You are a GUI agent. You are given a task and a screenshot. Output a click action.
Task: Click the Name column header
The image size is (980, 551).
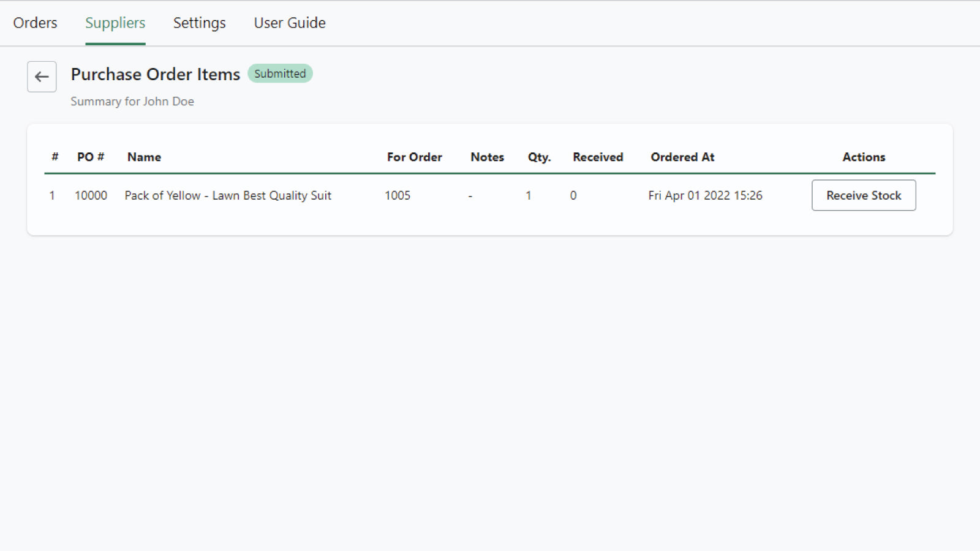[x=144, y=157]
